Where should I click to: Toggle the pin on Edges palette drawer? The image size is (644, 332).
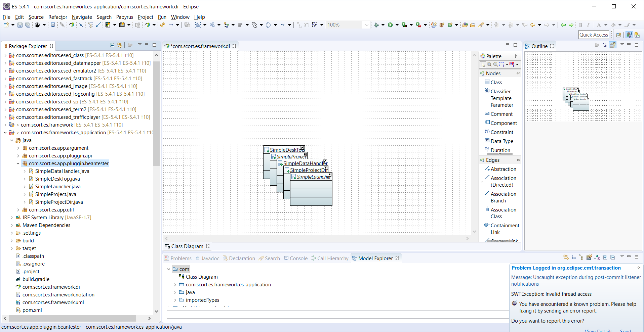pyautogui.click(x=518, y=160)
